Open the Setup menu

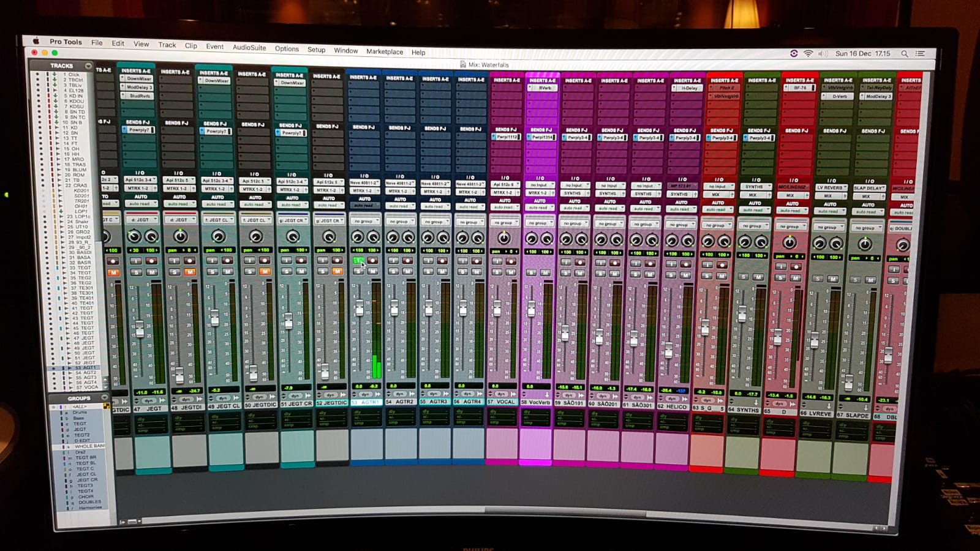click(x=316, y=50)
